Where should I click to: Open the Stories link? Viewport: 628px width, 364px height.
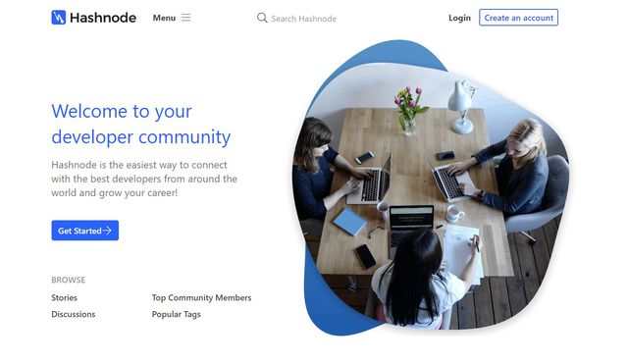(64, 297)
